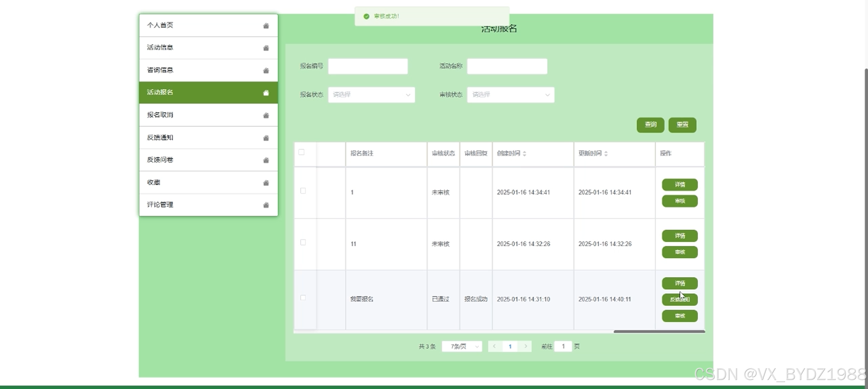Toggle the select-all header checkbox
The width and height of the screenshot is (868, 389).
click(301, 152)
